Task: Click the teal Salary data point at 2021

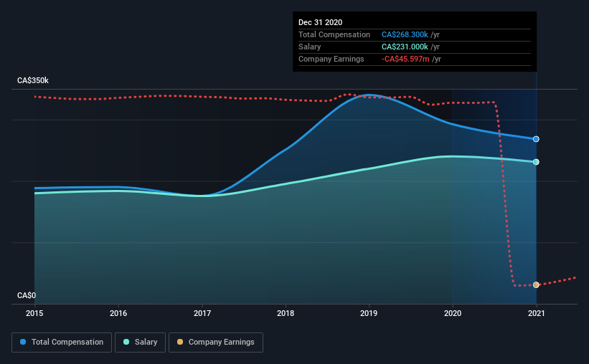Action: (536, 162)
